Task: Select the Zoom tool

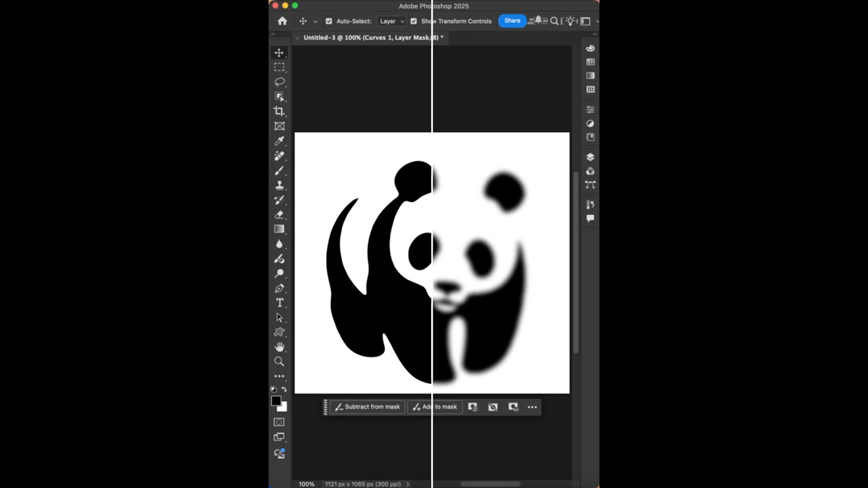Action: (x=279, y=361)
